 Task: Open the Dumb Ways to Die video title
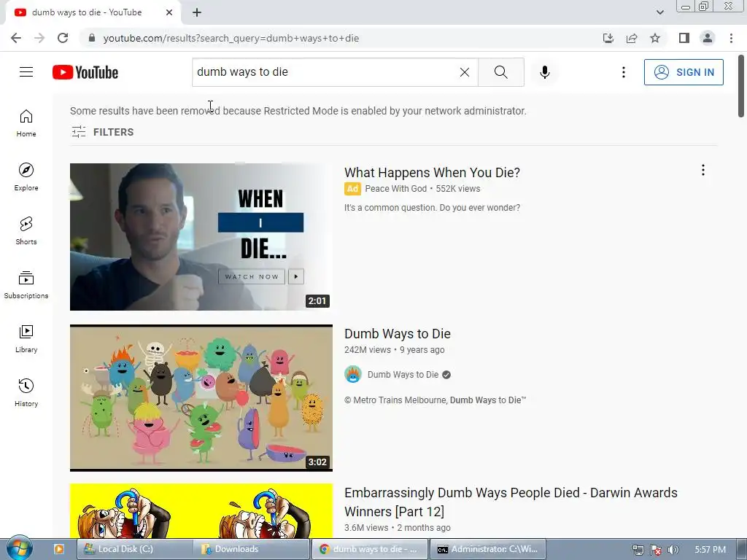tap(398, 334)
